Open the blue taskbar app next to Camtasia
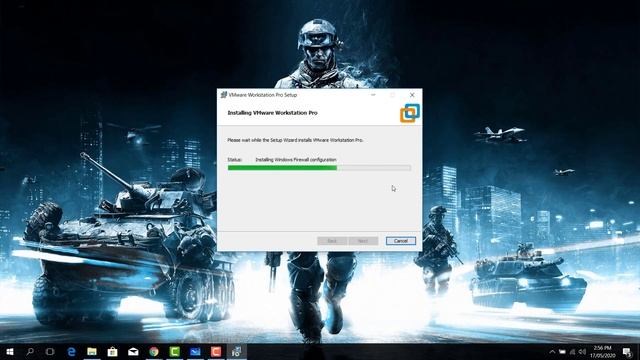640x360 pixels. [195, 351]
